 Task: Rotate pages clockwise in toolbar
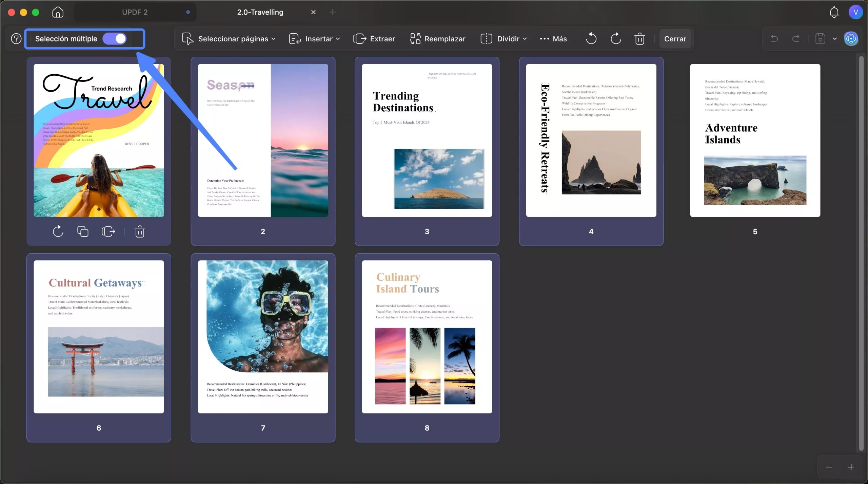pos(616,39)
